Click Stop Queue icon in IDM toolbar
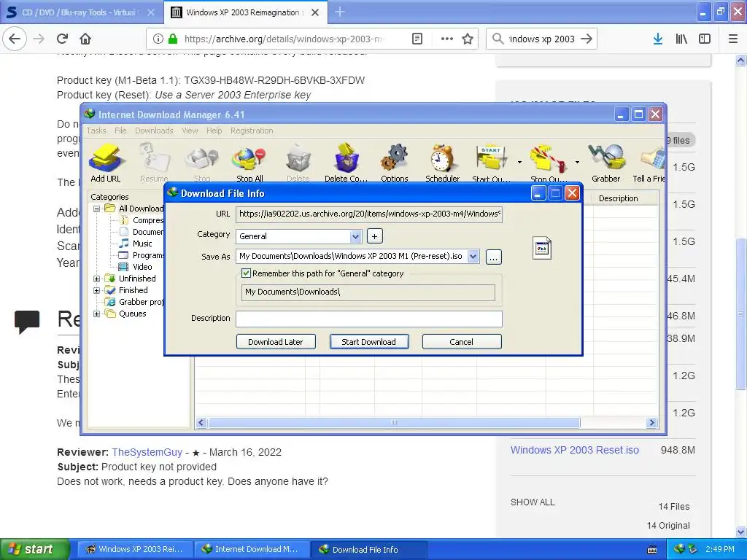747x560 pixels. [549, 163]
